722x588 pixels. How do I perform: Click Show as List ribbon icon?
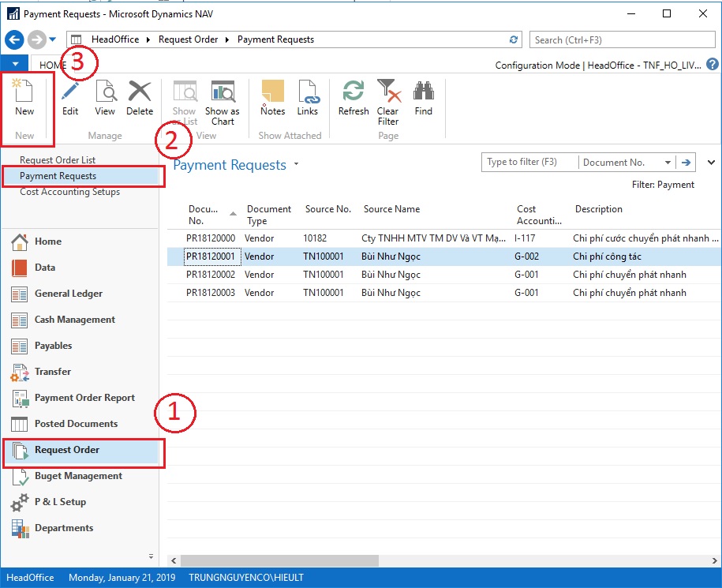[185, 91]
